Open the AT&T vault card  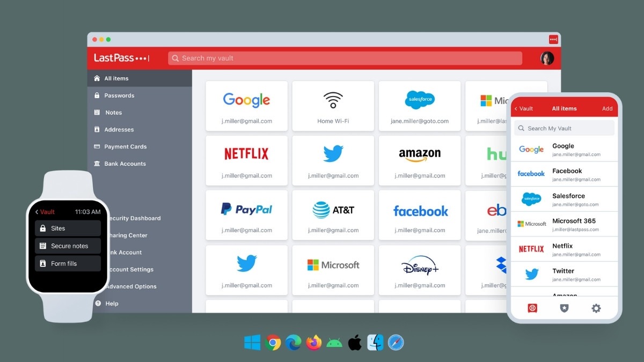coord(333,215)
